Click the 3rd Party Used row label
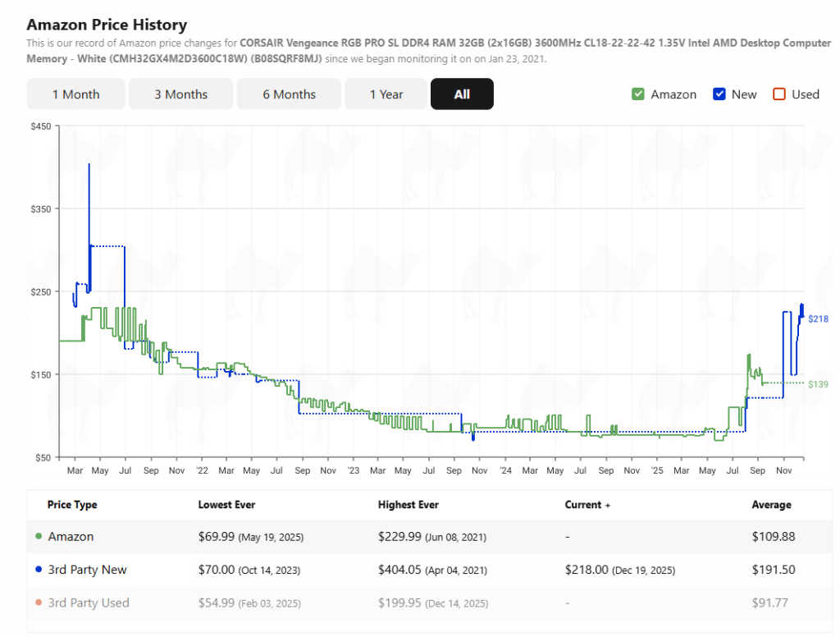Screen dimensions: 840x637 click(89, 603)
